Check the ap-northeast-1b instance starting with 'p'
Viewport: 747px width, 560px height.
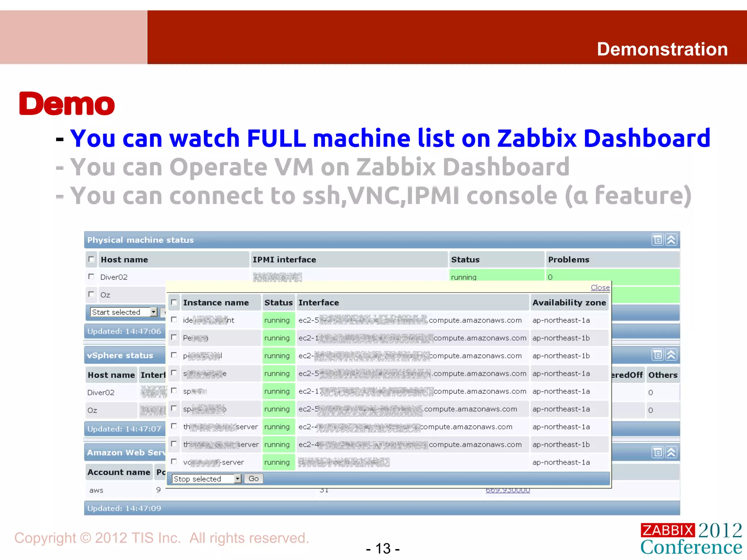coord(174,355)
